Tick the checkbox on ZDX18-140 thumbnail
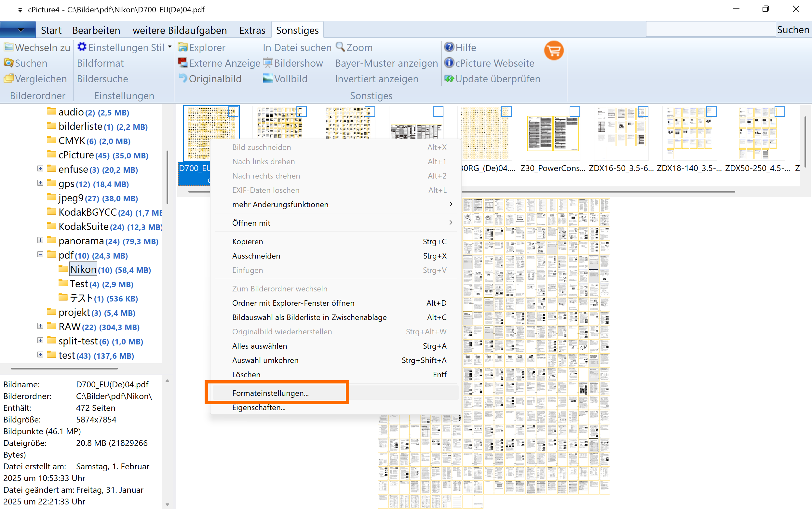812x509 pixels. (711, 112)
